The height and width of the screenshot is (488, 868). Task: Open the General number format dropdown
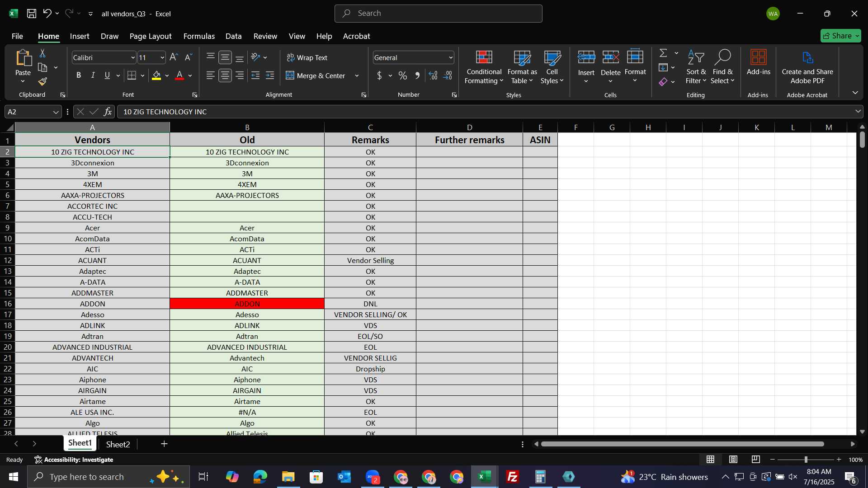451,57
